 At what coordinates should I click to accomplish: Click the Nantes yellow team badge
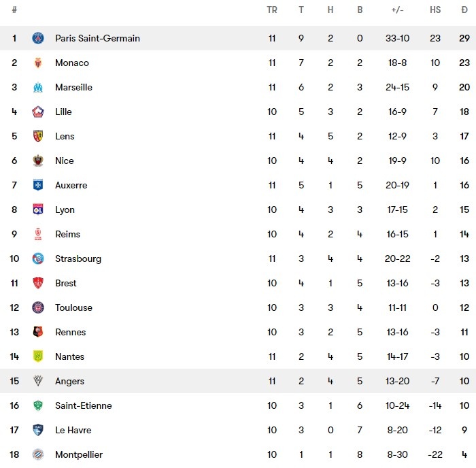[38, 356]
